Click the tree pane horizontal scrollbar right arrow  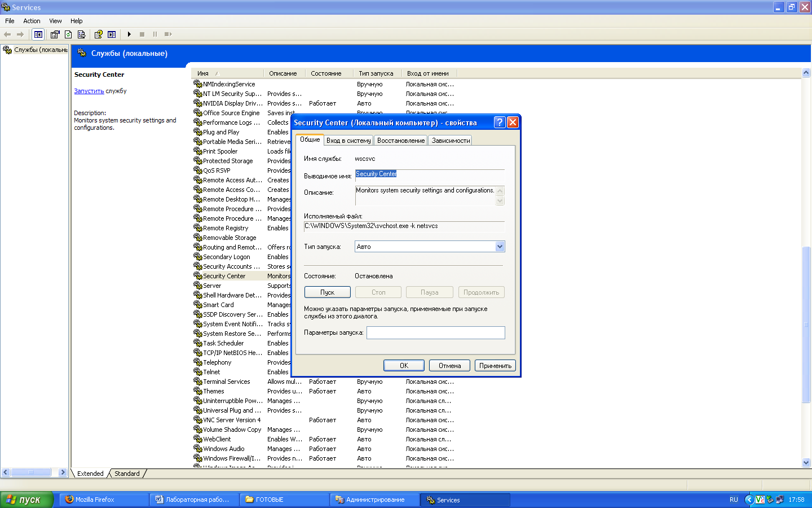[x=63, y=472]
